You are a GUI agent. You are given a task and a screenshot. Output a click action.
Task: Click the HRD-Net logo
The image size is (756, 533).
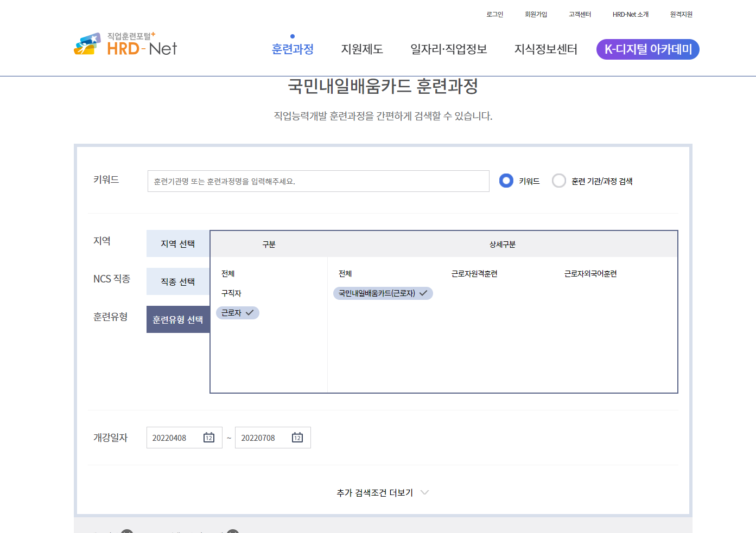pyautogui.click(x=125, y=44)
